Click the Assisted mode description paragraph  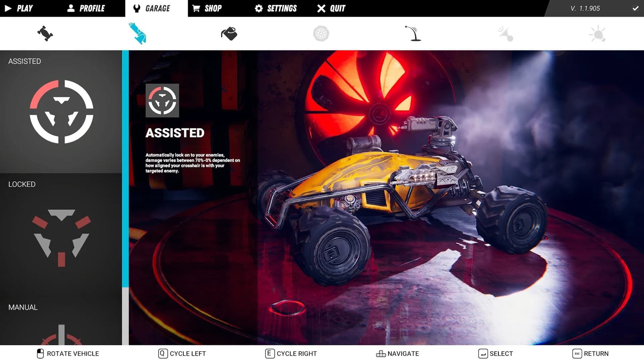click(x=193, y=163)
